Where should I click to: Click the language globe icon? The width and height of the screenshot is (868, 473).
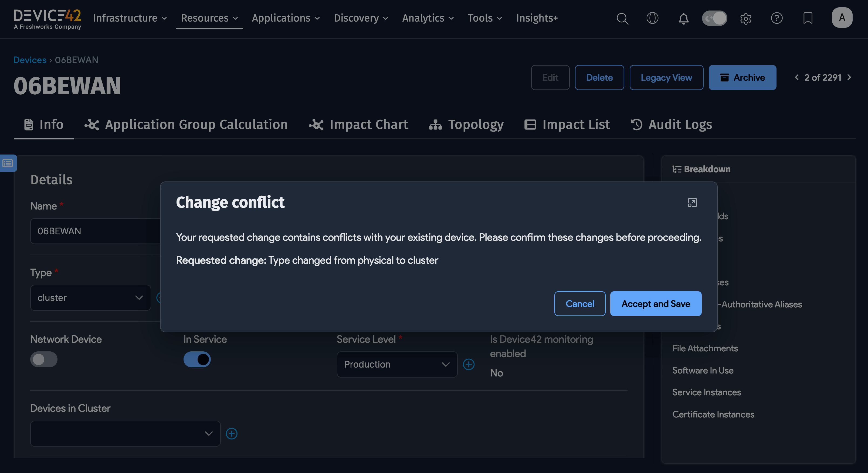pyautogui.click(x=652, y=19)
